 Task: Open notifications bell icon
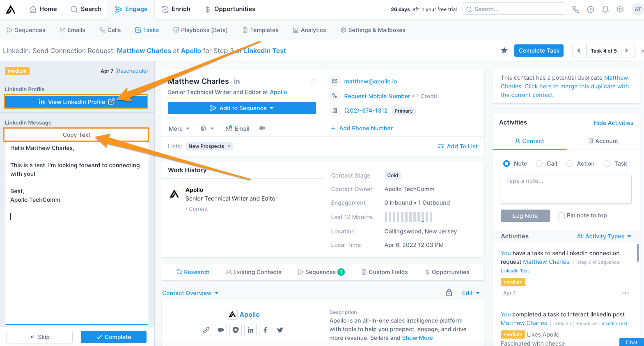(605, 9)
